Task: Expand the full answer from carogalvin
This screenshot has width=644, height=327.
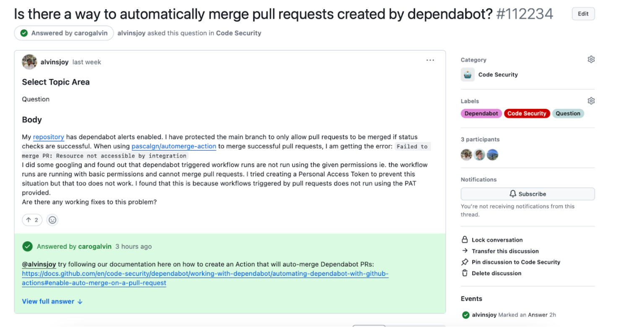Action: point(49,301)
